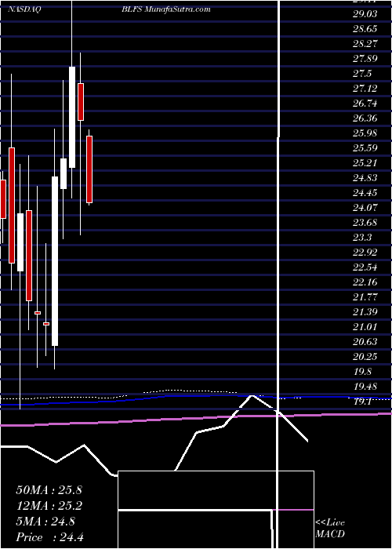
Task: Click the <<Live MACD label
Action: point(330,529)
